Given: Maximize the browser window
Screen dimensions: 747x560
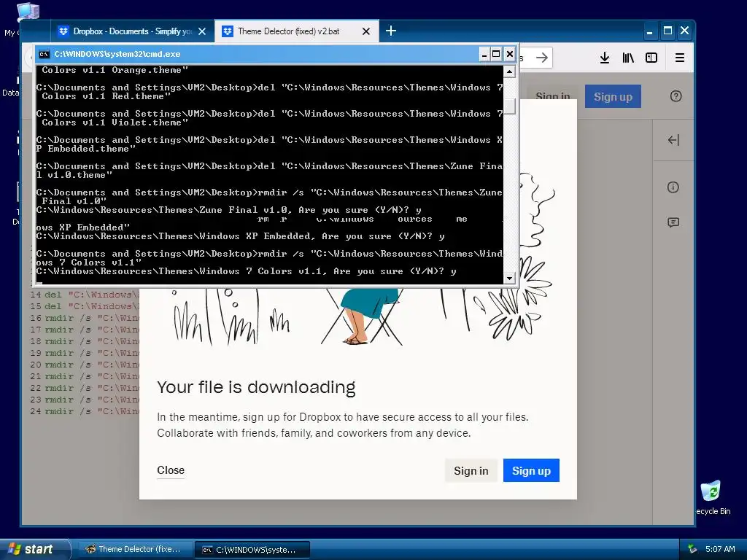Looking at the screenshot, I should tap(668, 31).
